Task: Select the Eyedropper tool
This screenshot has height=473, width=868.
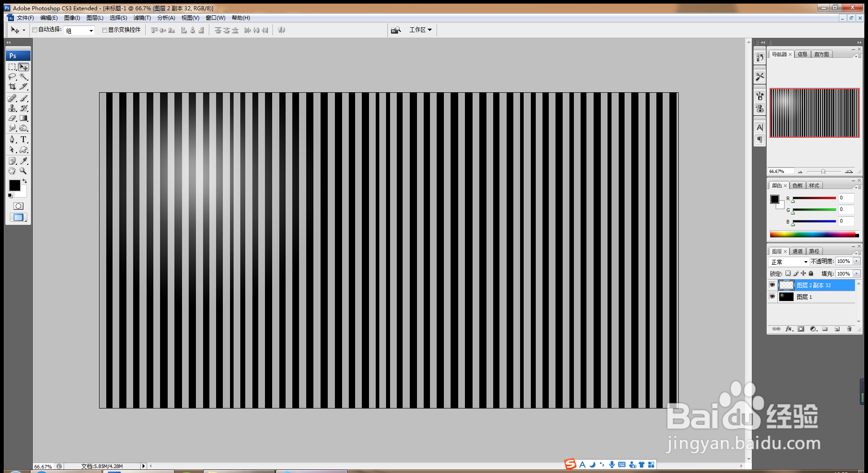Action: pyautogui.click(x=24, y=161)
